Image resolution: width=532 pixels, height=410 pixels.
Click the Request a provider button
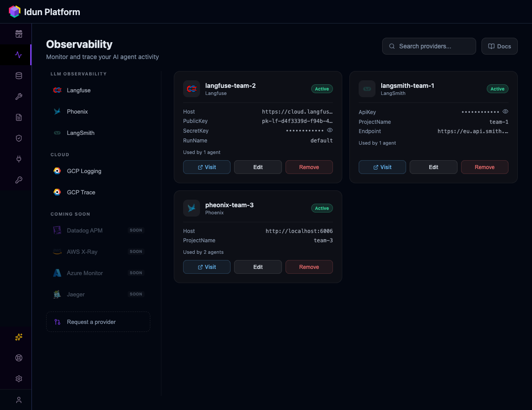pos(98,322)
